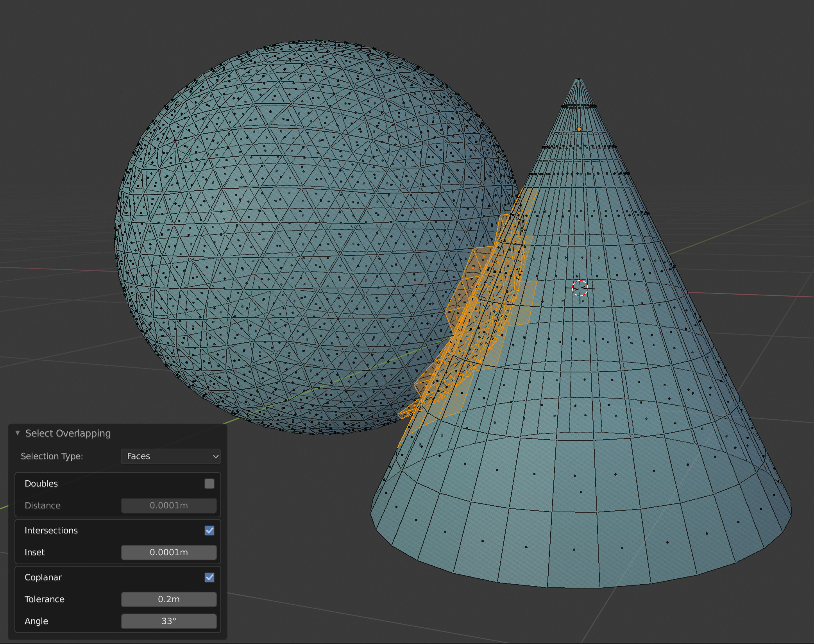The width and height of the screenshot is (814, 644).
Task: Click the Tolerance label text
Action: point(44,599)
